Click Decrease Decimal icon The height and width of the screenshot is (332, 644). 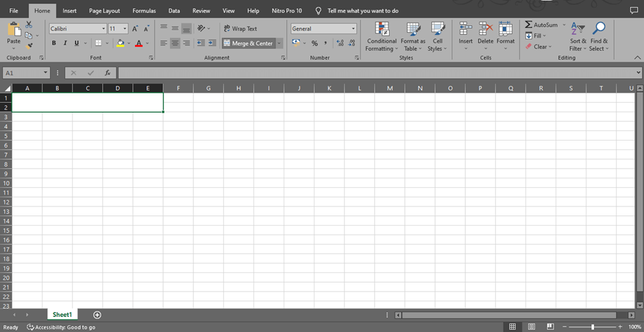tap(351, 43)
